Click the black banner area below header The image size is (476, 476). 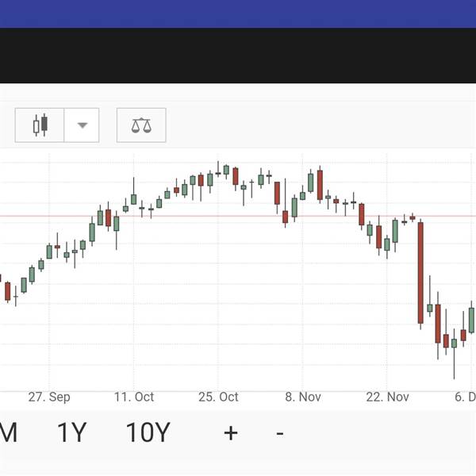[x=238, y=56]
